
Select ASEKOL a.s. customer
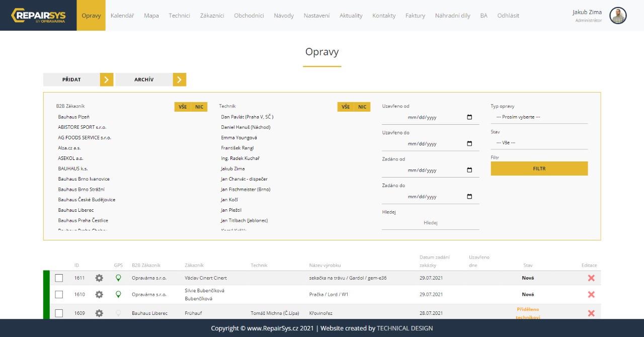70,158
